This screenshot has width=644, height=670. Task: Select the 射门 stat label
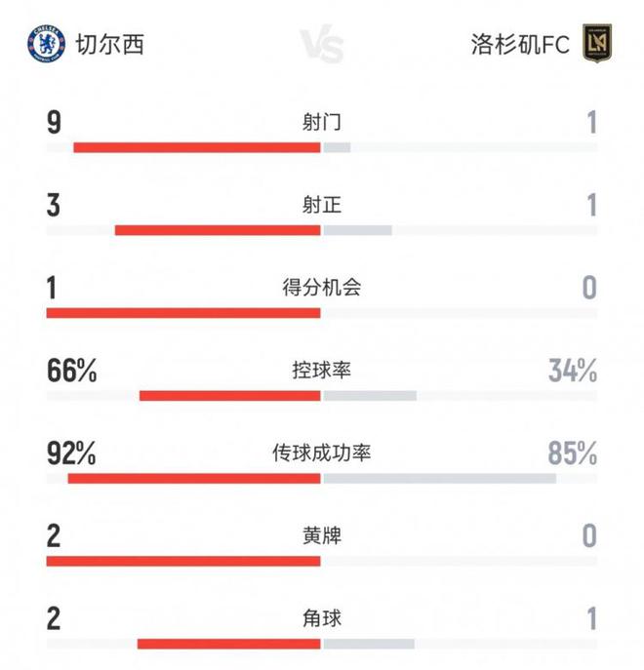coord(321,123)
